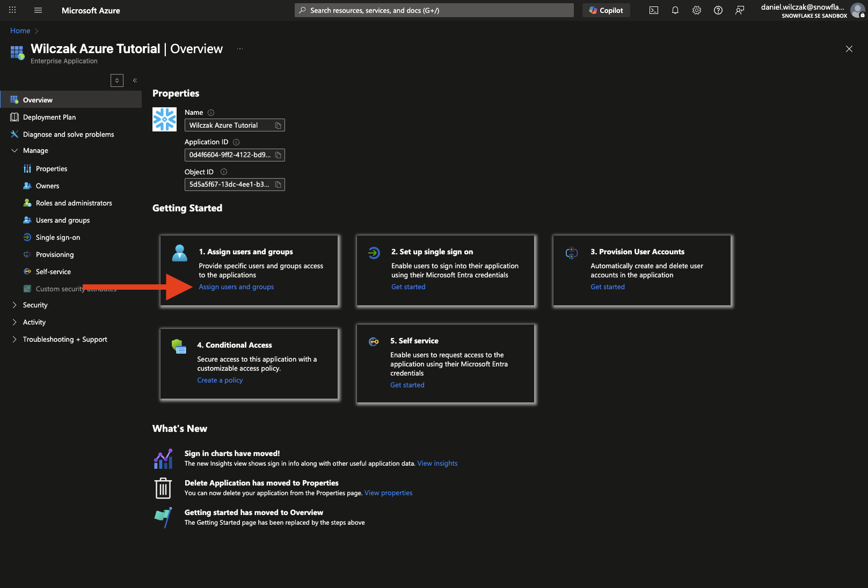This screenshot has width=868, height=588.
Task: Collapse the Manage section
Action: [14, 151]
